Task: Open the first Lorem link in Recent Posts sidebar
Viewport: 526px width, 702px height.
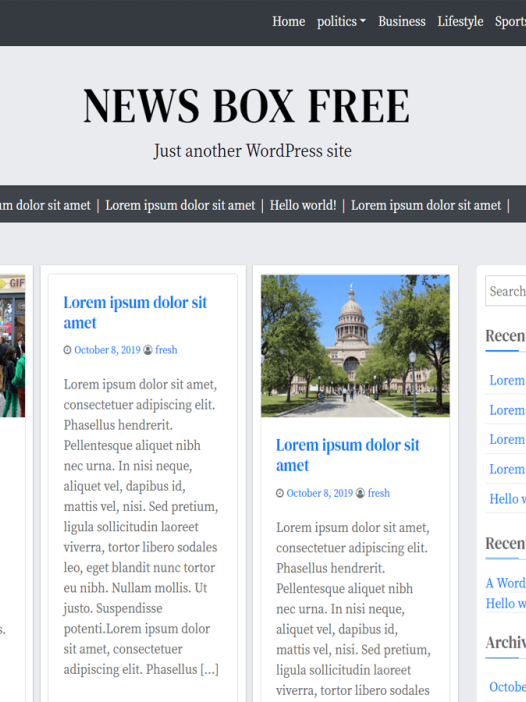Action: click(x=507, y=380)
